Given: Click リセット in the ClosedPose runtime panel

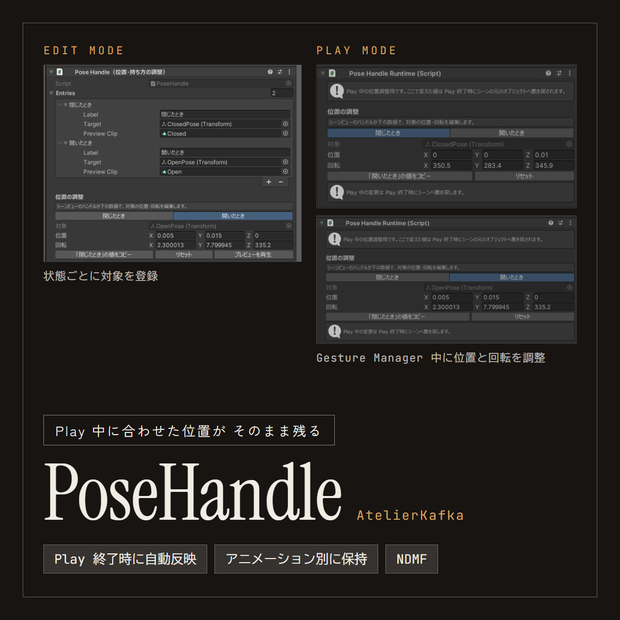Looking at the screenshot, I should point(524,176).
